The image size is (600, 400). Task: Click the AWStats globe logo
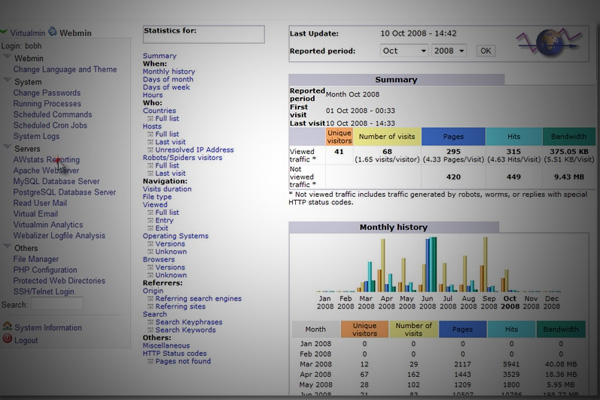click(547, 43)
